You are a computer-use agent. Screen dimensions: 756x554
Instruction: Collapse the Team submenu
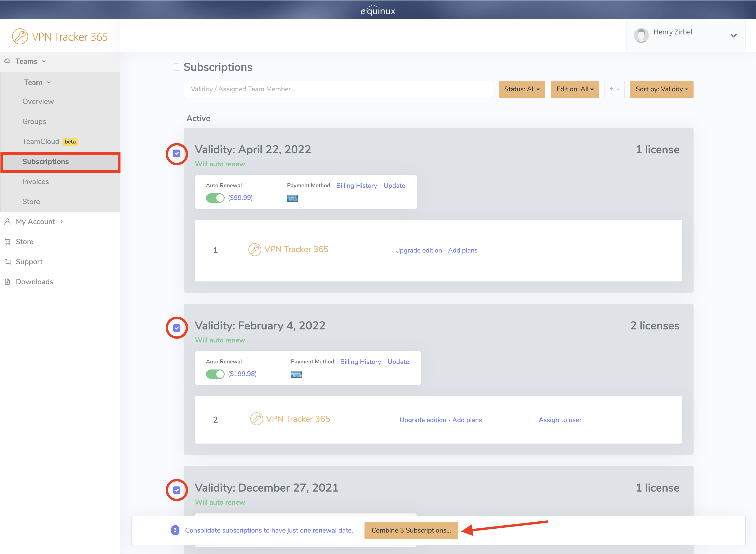pos(37,82)
